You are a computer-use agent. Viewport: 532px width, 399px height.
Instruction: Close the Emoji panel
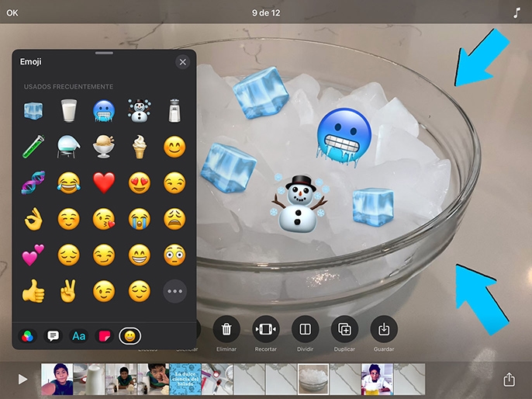point(182,62)
